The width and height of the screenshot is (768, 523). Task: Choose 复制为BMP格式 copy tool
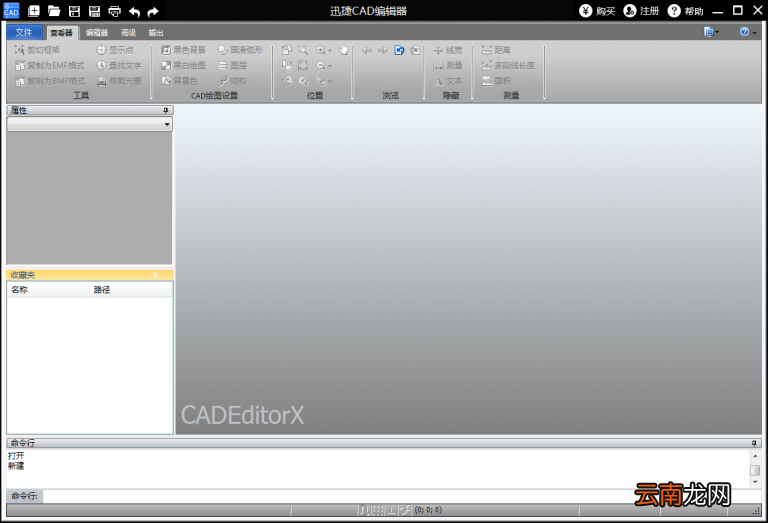point(50,81)
